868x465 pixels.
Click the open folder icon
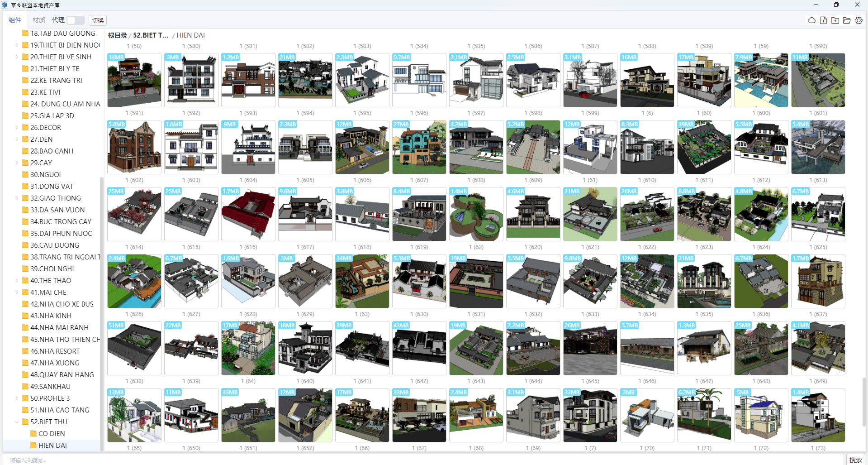click(847, 20)
